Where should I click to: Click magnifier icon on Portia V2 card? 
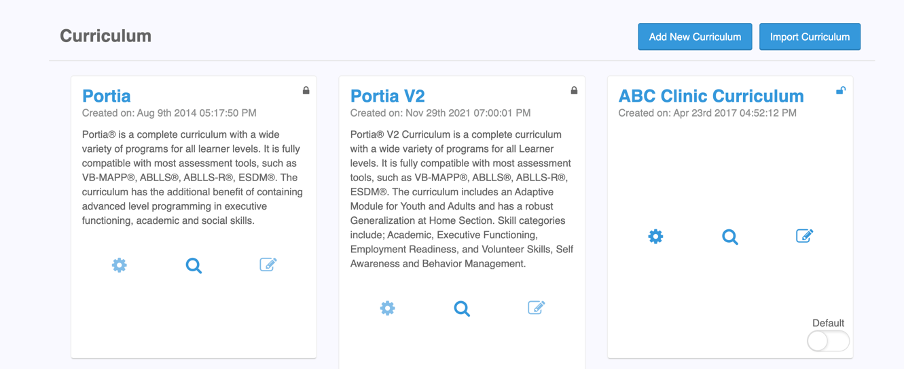tap(462, 309)
